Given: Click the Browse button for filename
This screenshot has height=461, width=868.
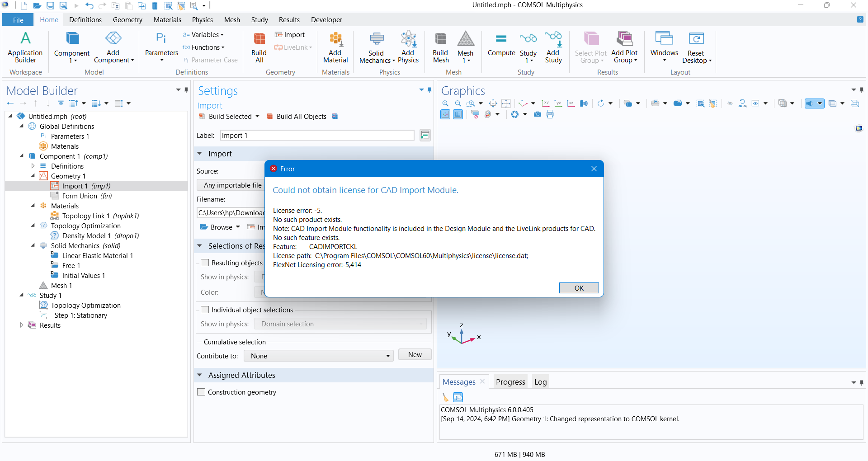Looking at the screenshot, I should pyautogui.click(x=217, y=227).
